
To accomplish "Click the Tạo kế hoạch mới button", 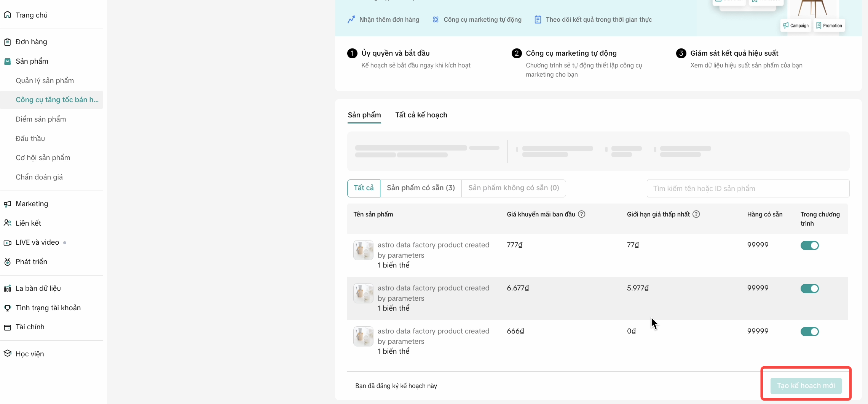I will pos(806,386).
